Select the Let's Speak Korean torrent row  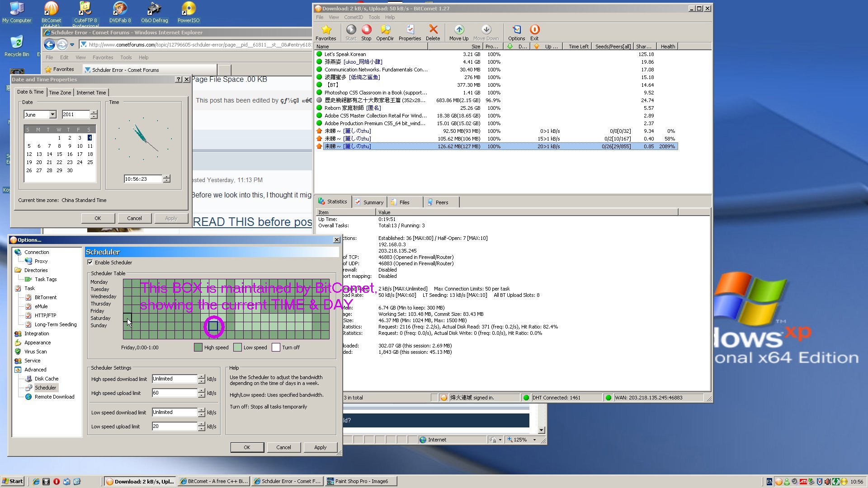click(496, 54)
